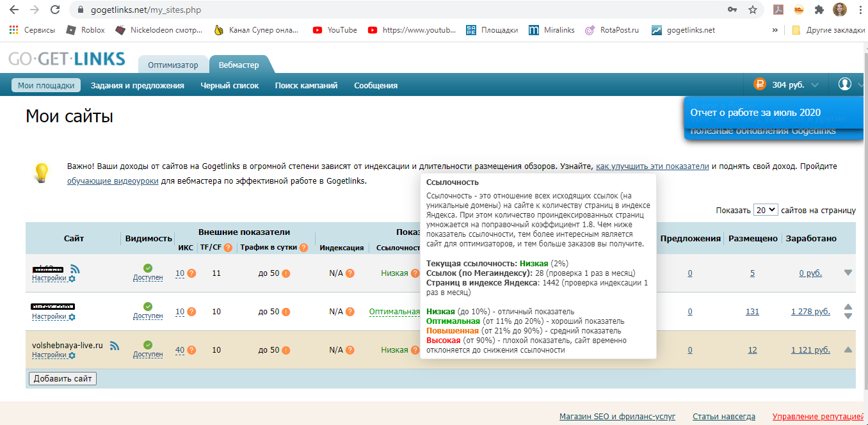Open the ИКС help icon in the TF/CF 11 row
The image size is (868, 425).
click(191, 274)
